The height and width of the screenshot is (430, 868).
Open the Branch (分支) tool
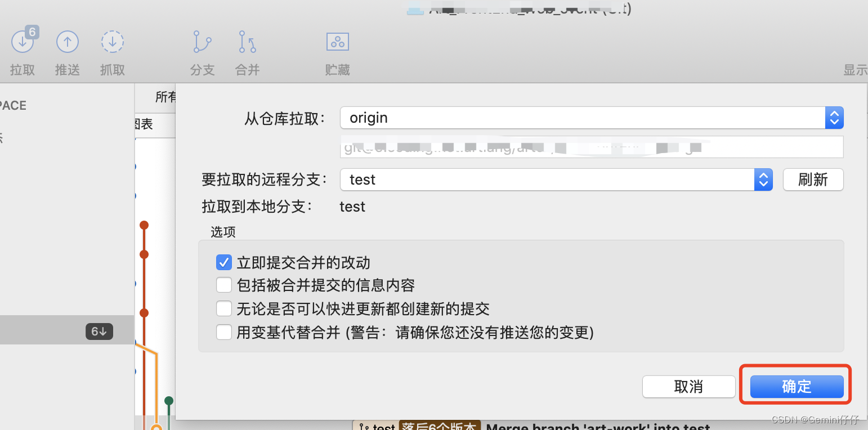point(202,42)
